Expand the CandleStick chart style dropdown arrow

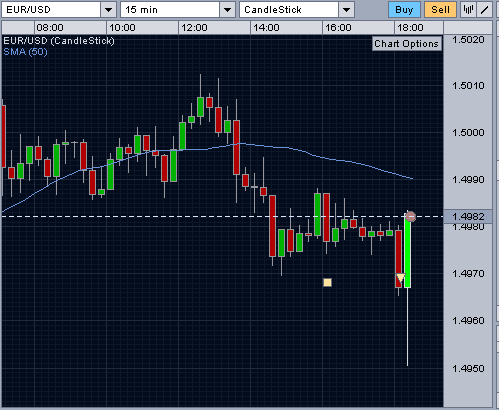346,10
